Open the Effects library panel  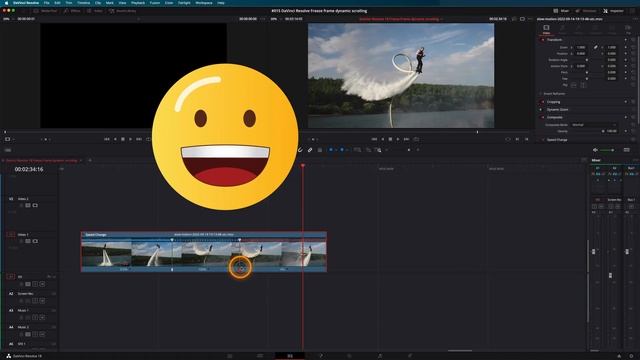coord(72,11)
